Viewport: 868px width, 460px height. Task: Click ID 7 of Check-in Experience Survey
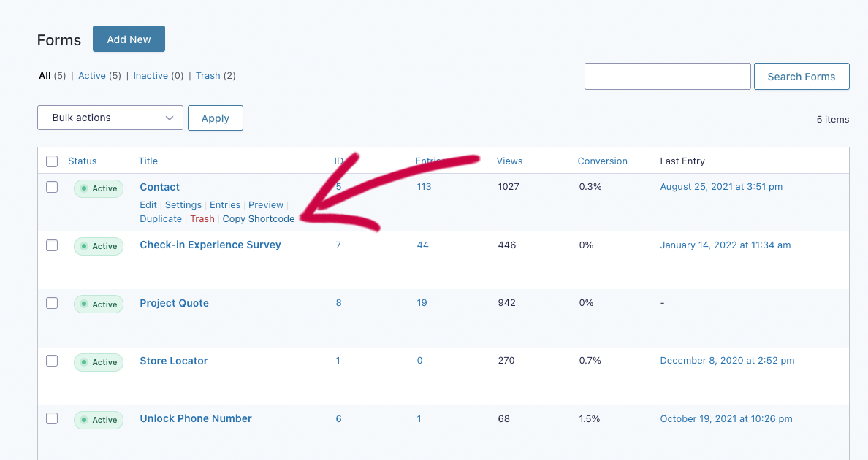(x=338, y=245)
